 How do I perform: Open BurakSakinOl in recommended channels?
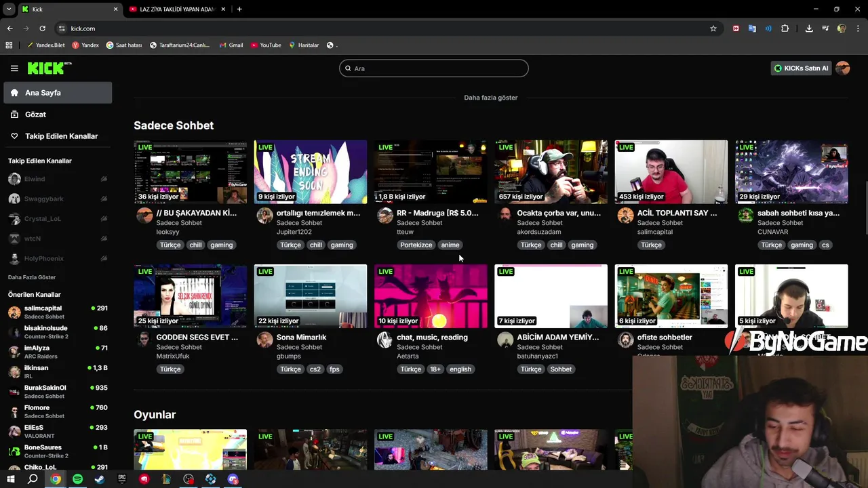point(58,392)
